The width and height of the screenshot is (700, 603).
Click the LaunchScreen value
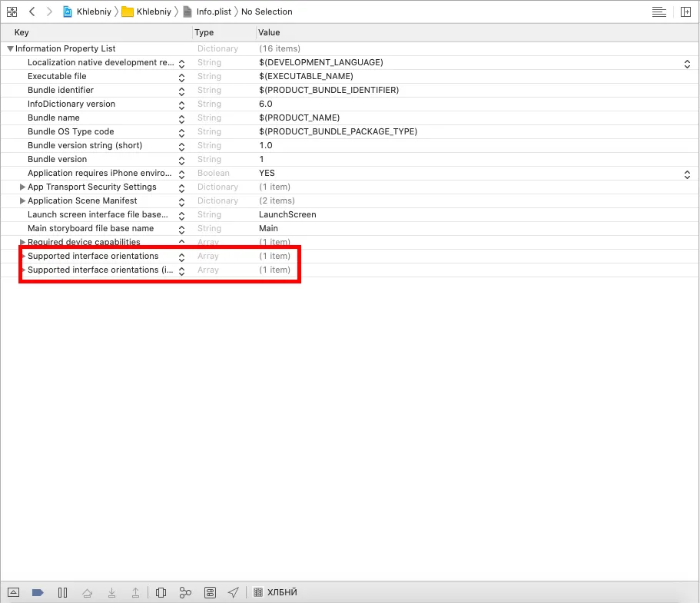coord(287,214)
